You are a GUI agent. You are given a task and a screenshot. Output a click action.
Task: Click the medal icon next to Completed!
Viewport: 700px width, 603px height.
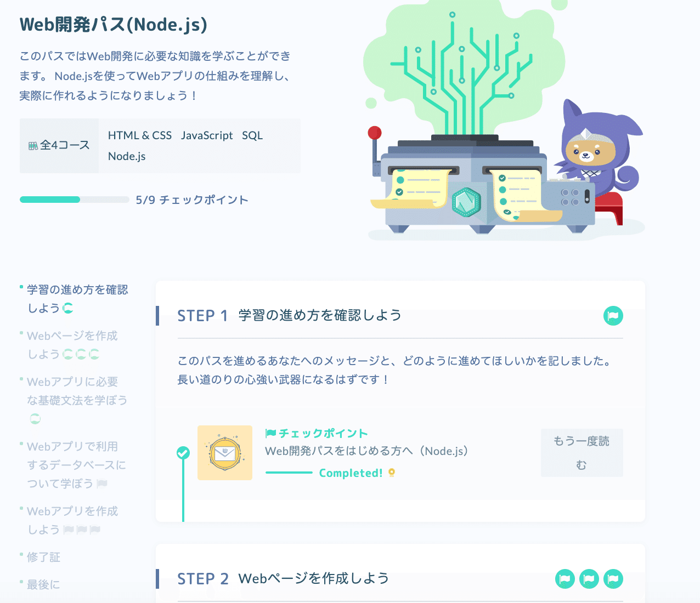[392, 473]
